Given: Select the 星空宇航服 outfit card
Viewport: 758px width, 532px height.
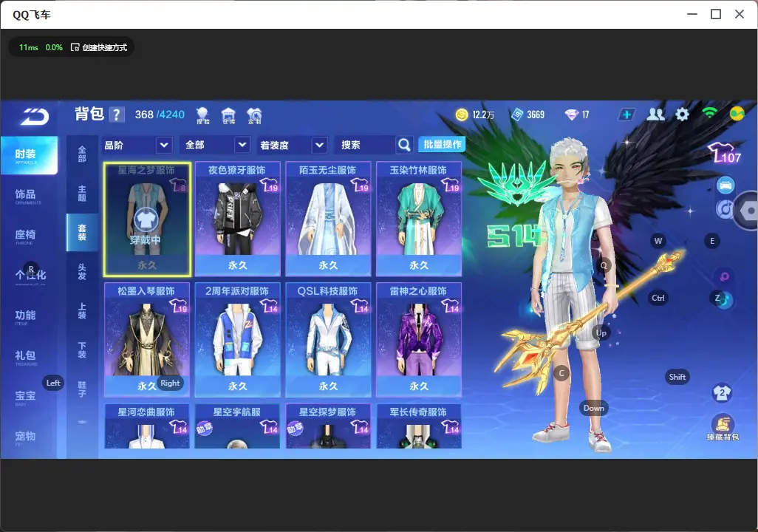Looking at the screenshot, I should pyautogui.click(x=237, y=426).
